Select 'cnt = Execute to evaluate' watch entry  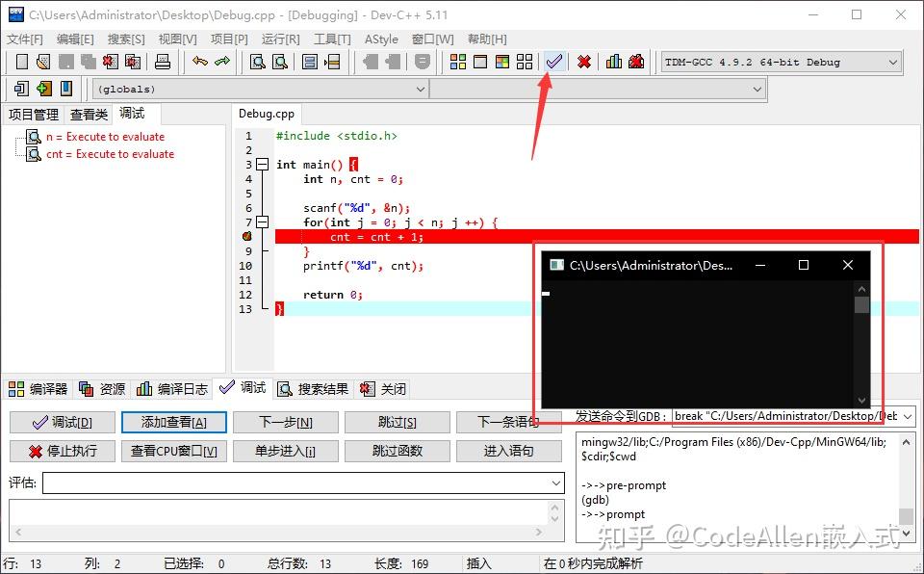coord(110,154)
